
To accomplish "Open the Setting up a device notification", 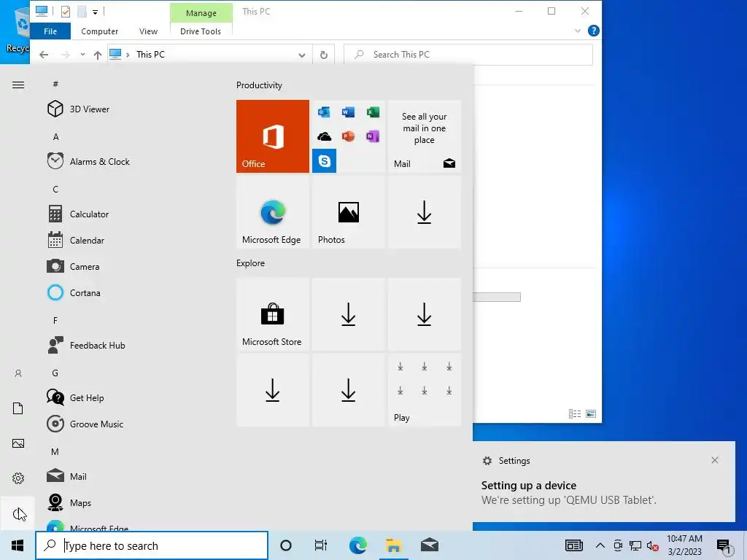I will (603, 481).
